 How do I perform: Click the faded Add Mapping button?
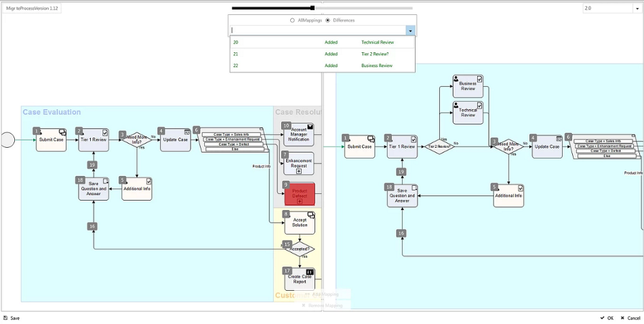321,294
